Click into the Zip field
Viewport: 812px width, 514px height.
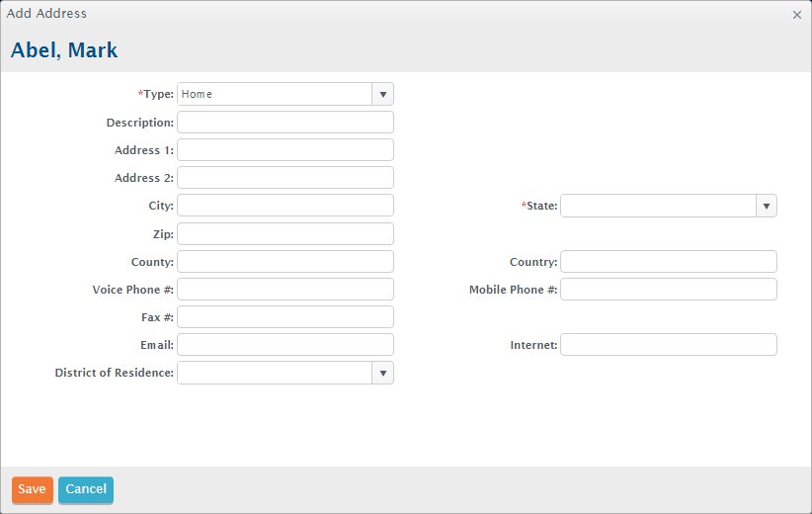point(285,233)
